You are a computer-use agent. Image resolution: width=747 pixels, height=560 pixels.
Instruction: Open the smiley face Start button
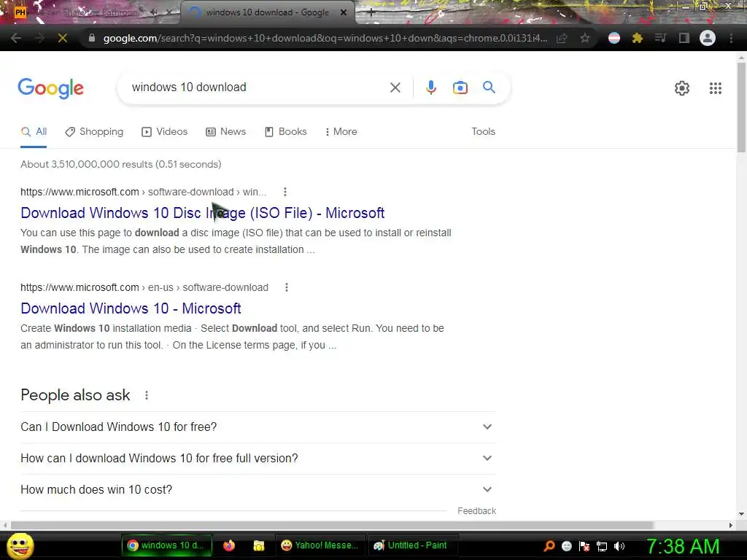click(x=20, y=545)
